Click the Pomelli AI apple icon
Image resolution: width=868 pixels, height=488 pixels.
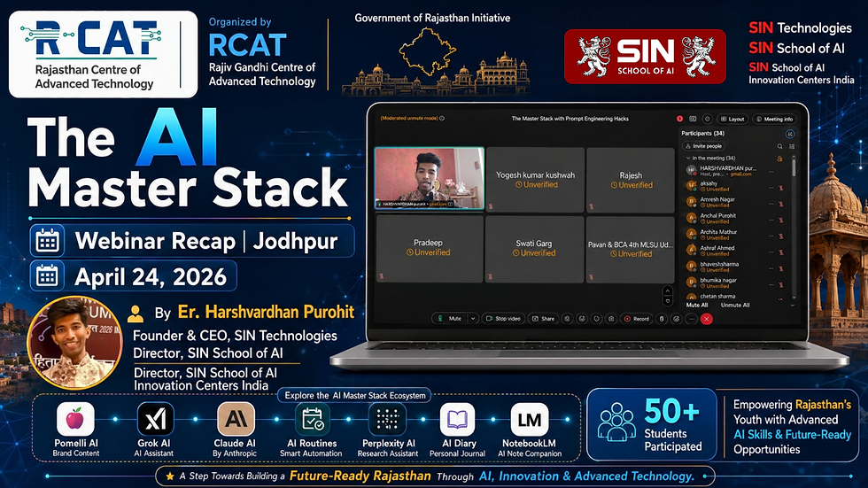tap(75, 419)
